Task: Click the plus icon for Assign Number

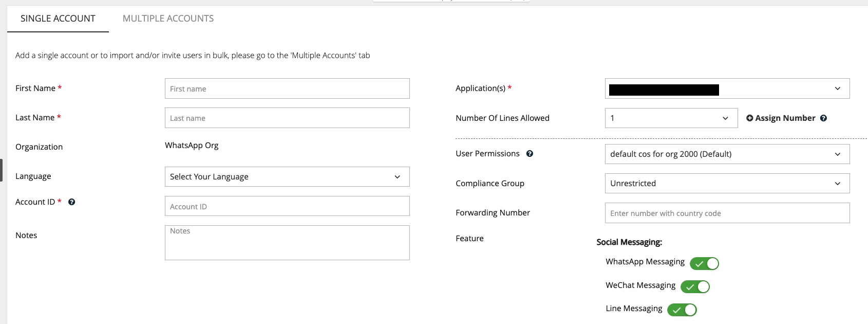Action: (750, 118)
